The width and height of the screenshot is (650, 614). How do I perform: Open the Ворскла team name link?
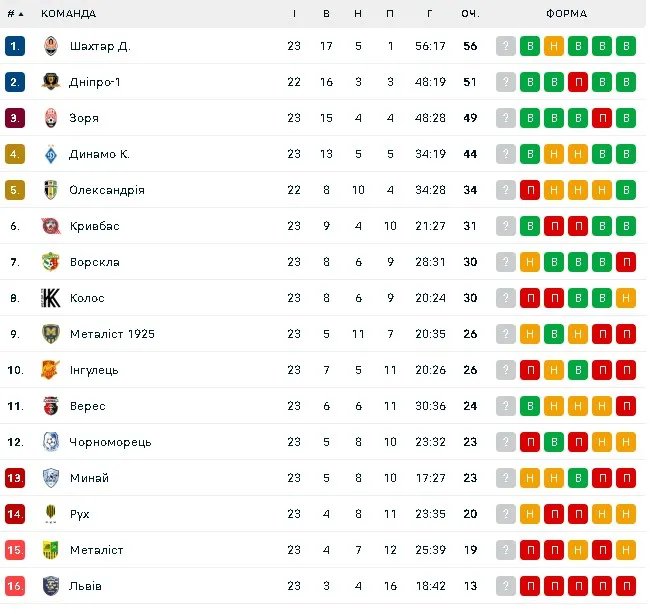pos(94,262)
